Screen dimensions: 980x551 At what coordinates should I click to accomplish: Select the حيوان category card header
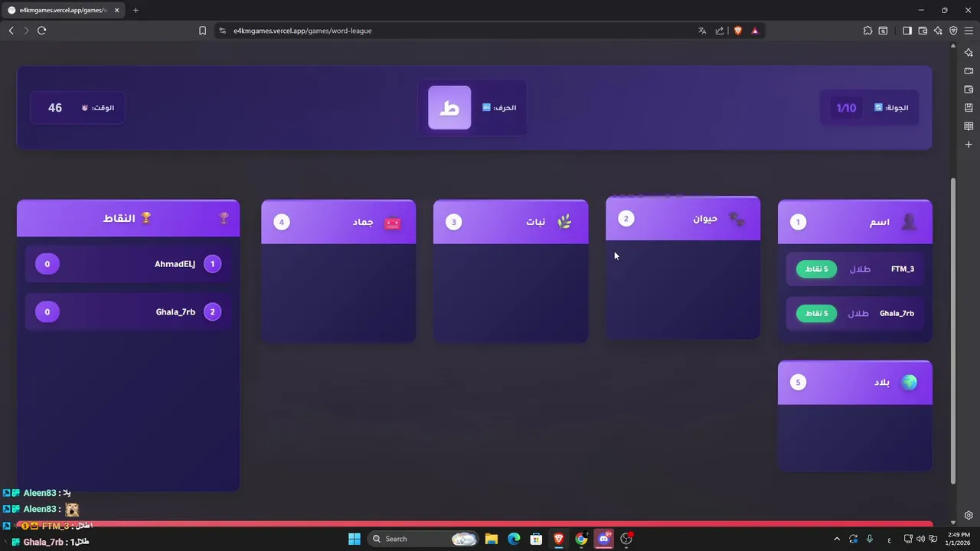click(x=683, y=219)
